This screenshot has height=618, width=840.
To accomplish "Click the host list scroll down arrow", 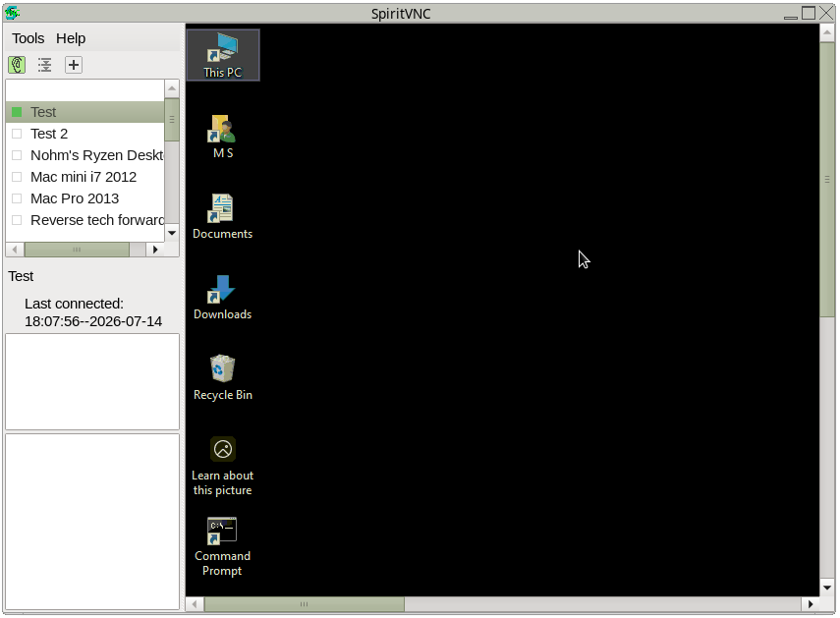I will tap(172, 233).
